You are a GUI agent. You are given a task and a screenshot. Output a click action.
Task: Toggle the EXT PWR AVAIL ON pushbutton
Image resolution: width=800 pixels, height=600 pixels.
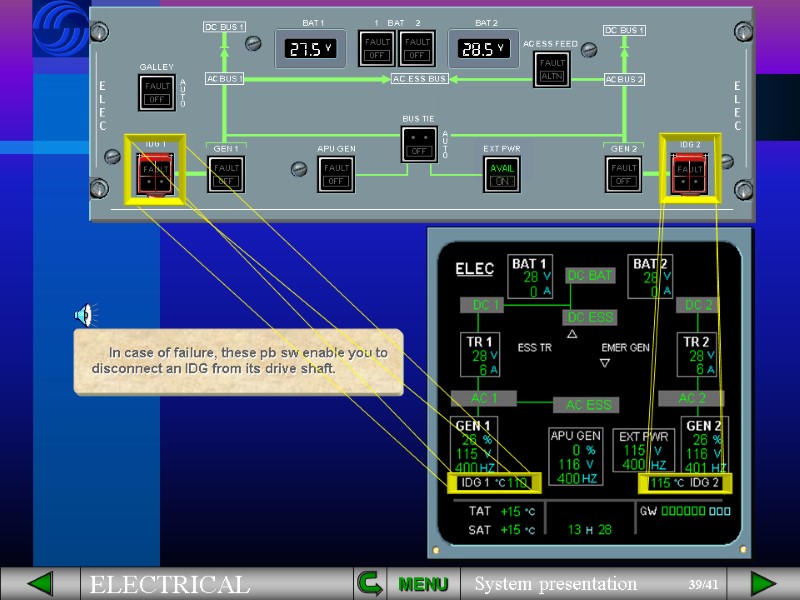pyautogui.click(x=502, y=174)
